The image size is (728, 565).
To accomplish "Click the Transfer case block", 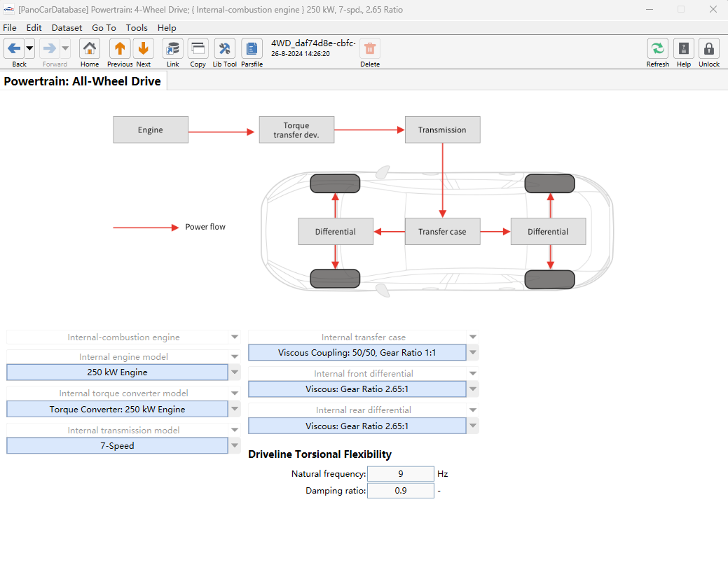I will coord(442,232).
